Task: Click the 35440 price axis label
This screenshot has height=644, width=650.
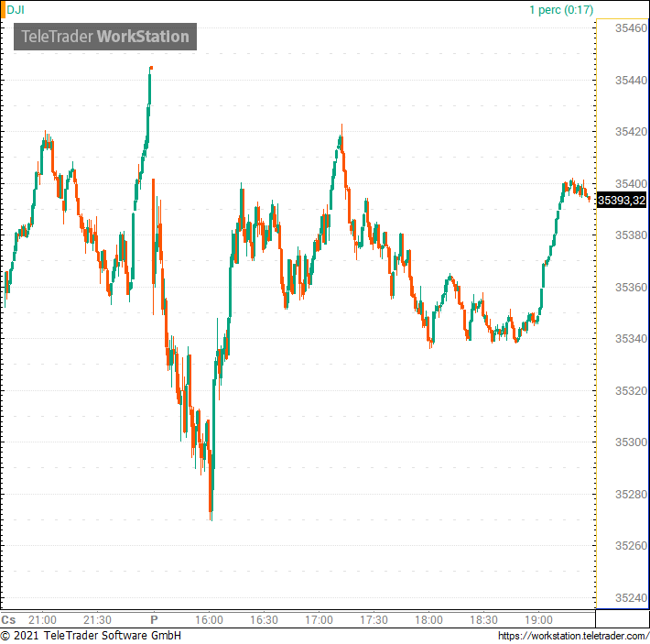Action: click(631, 80)
